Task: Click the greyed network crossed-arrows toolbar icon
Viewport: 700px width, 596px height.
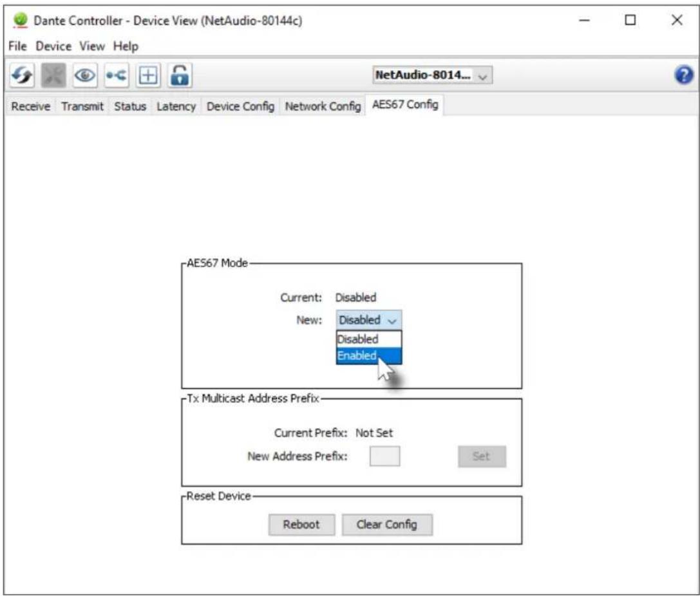Action: coord(53,75)
